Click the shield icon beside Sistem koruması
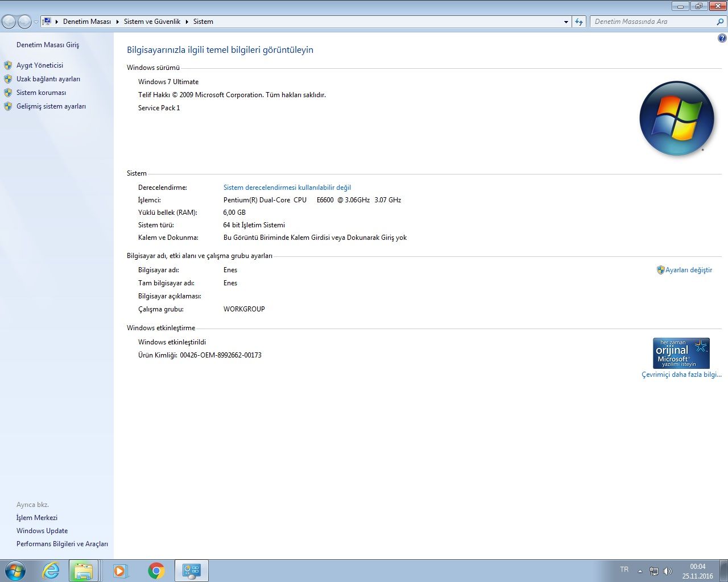728x582 pixels. [x=8, y=93]
